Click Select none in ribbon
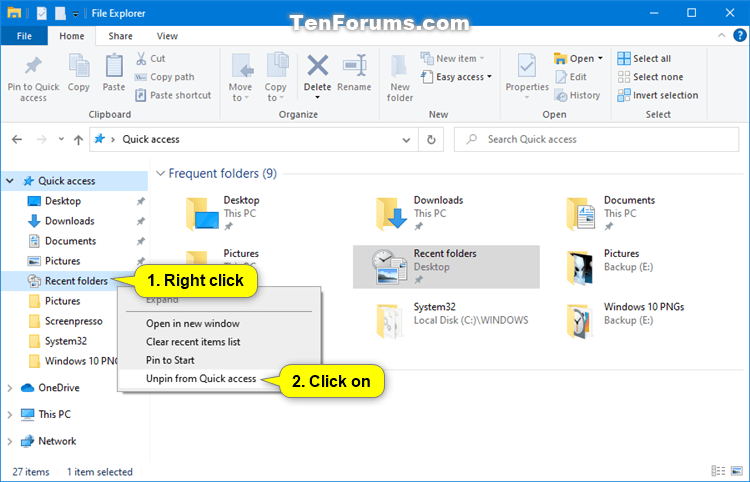The height and width of the screenshot is (482, 750). click(650, 77)
